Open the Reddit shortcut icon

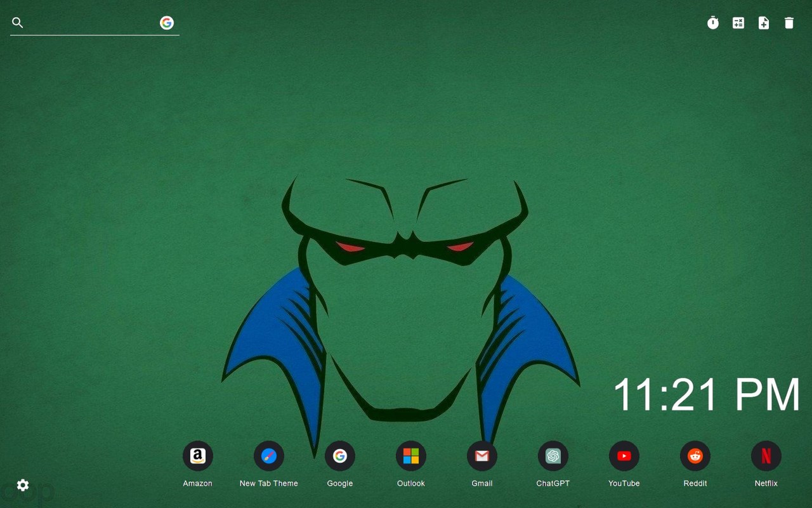click(695, 456)
